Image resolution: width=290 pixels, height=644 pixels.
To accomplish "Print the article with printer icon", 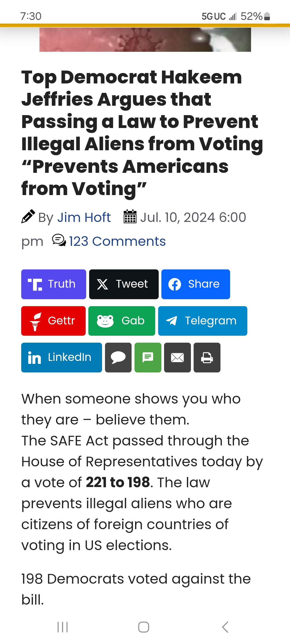I will point(207,357).
